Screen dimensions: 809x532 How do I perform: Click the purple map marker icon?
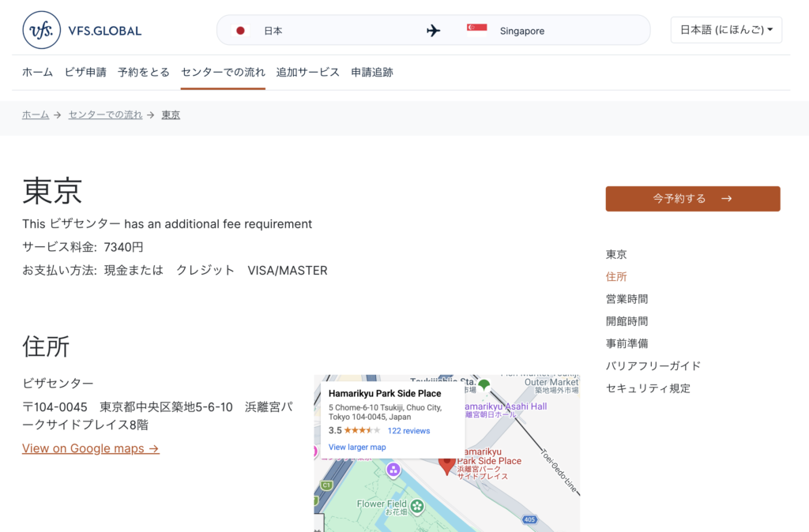tap(393, 470)
